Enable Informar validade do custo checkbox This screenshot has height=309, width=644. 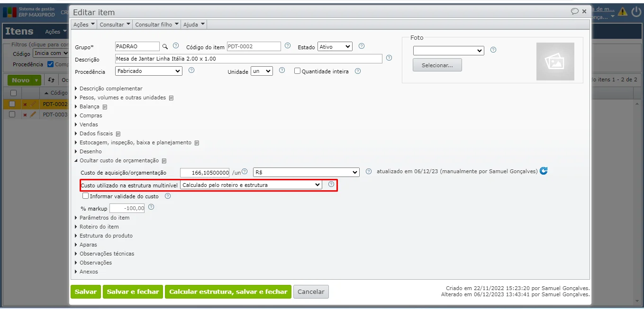[x=85, y=195]
